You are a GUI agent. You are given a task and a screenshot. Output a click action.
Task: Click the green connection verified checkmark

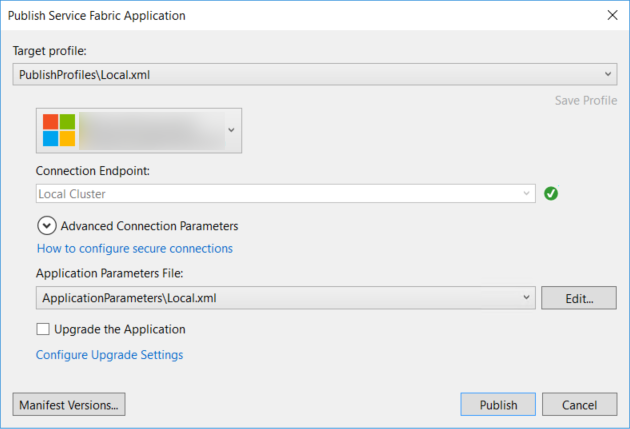(x=551, y=193)
